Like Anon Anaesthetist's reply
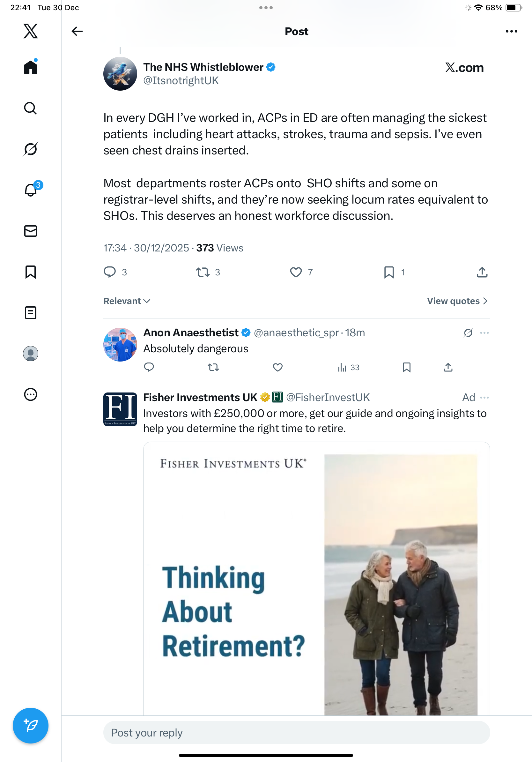 pos(277,367)
